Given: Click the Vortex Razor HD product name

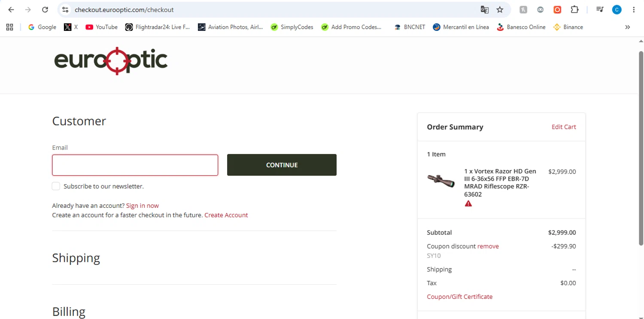Looking at the screenshot, I should [x=500, y=182].
